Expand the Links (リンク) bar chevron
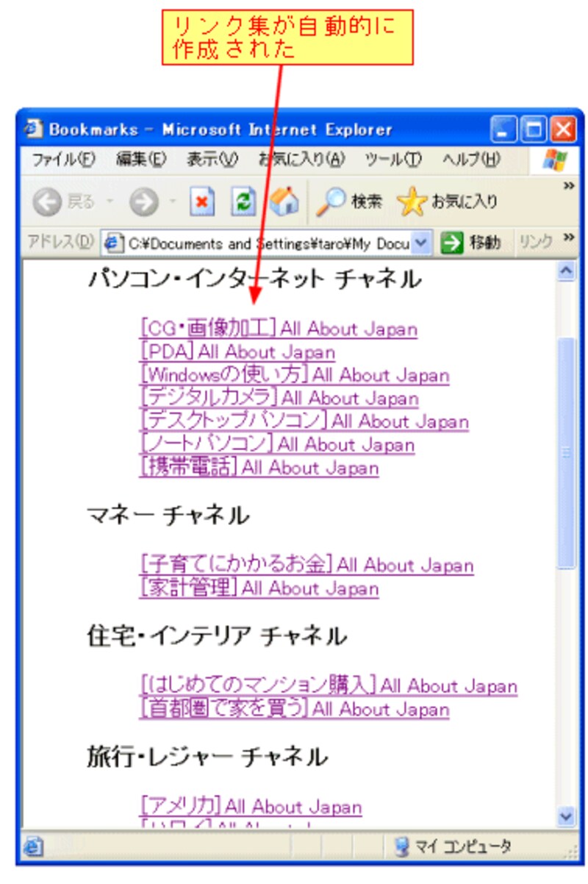 tap(568, 238)
